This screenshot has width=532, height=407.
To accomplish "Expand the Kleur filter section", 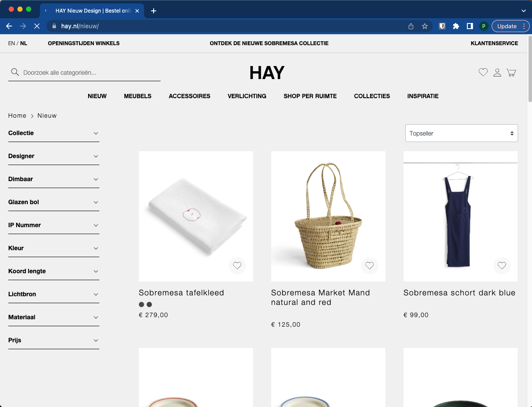I will (x=53, y=248).
